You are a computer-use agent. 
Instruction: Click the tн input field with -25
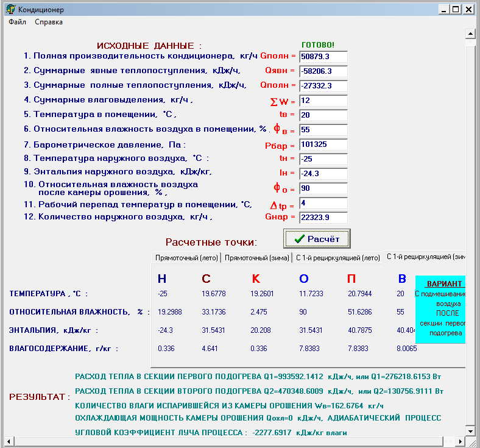[x=323, y=159]
